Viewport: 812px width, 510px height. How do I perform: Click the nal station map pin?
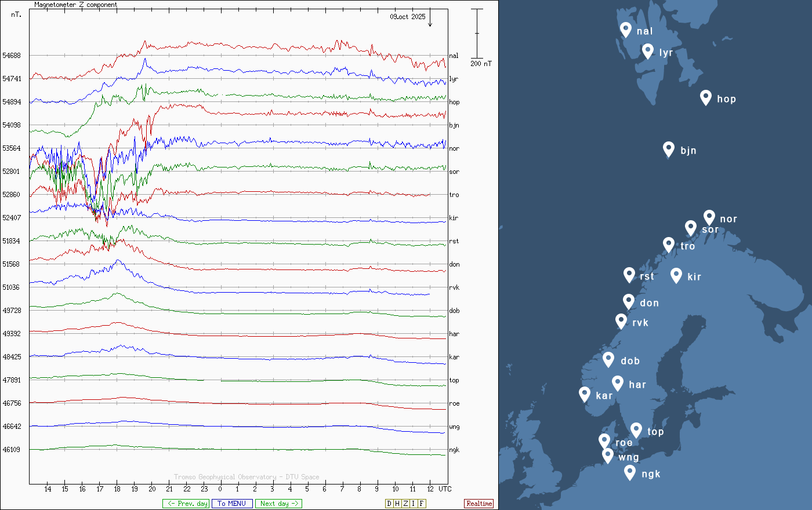625,29
